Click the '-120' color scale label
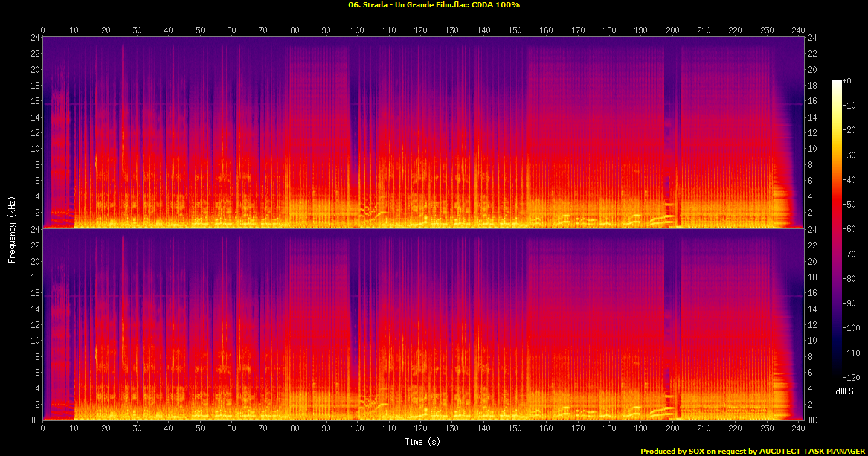Image resolution: width=868 pixels, height=456 pixels. click(851, 377)
